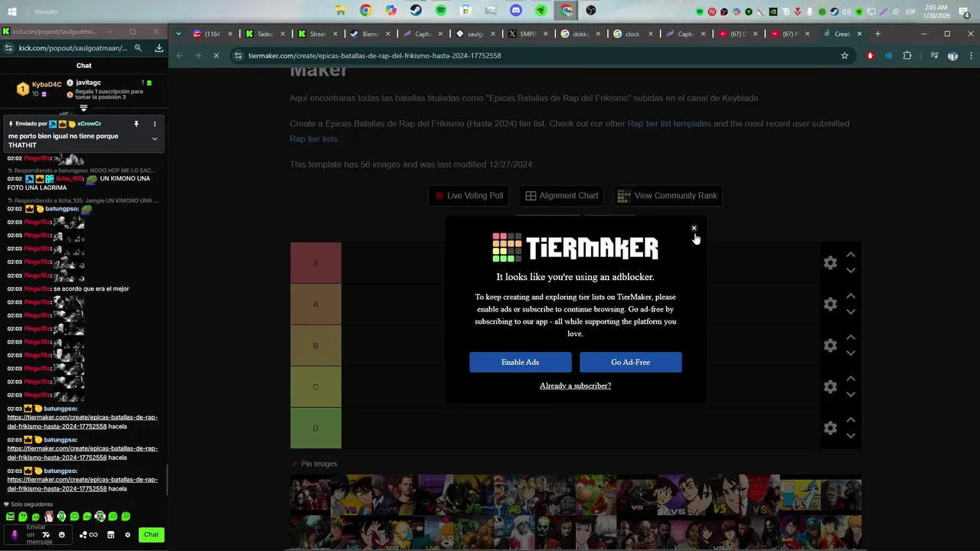Image resolution: width=980 pixels, height=551 pixels.
Task: Open Windows Start menu
Action: [12, 11]
